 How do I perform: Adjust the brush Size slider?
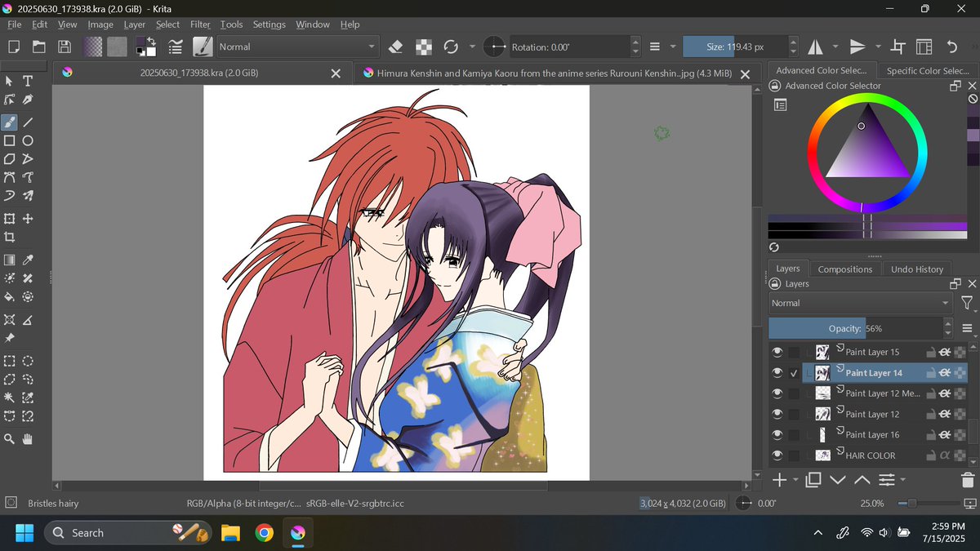(x=735, y=47)
